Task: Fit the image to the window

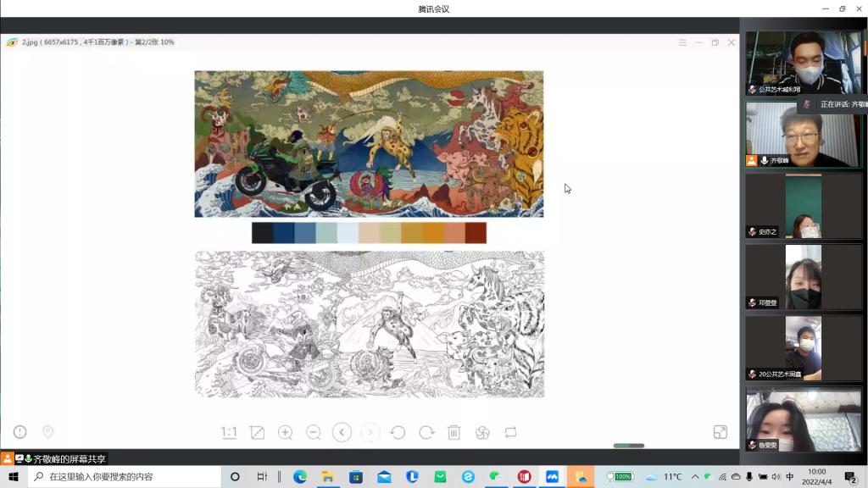Action: click(258, 433)
